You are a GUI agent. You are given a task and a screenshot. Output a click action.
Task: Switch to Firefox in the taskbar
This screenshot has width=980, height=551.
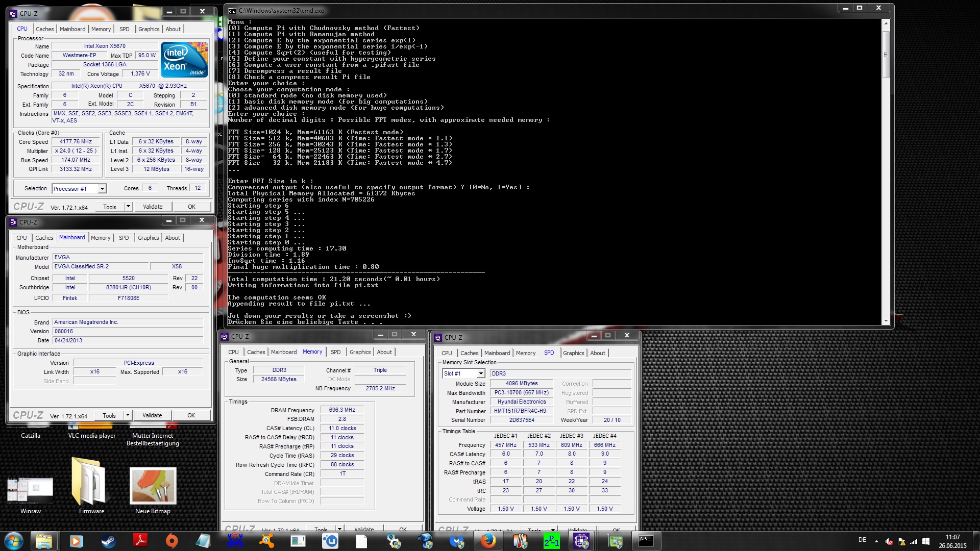pyautogui.click(x=488, y=541)
